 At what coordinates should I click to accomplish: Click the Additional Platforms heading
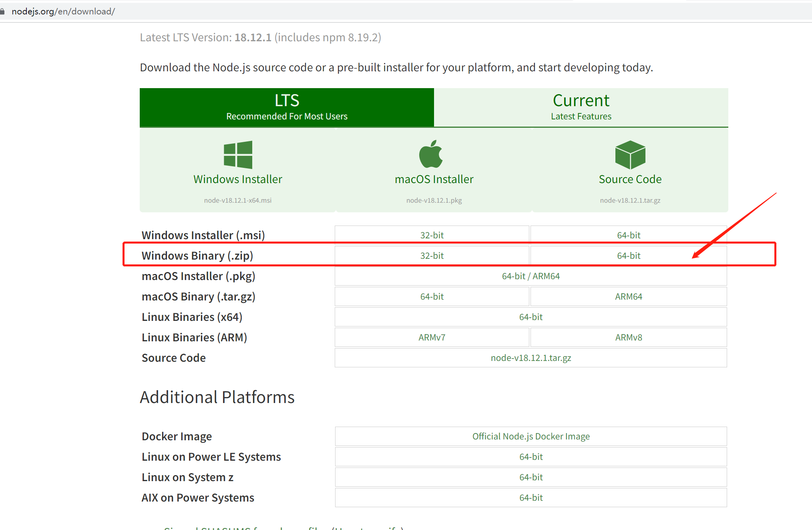pyautogui.click(x=217, y=397)
